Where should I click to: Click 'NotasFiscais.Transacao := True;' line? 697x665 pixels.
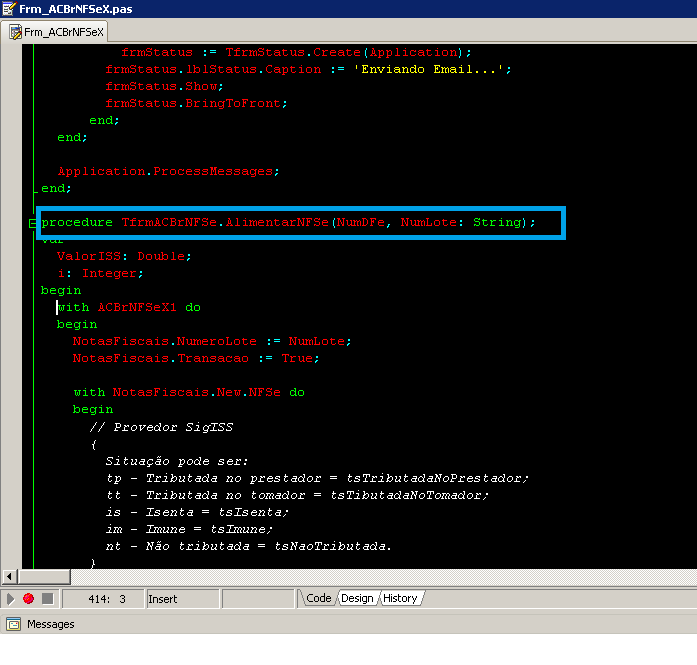196,358
